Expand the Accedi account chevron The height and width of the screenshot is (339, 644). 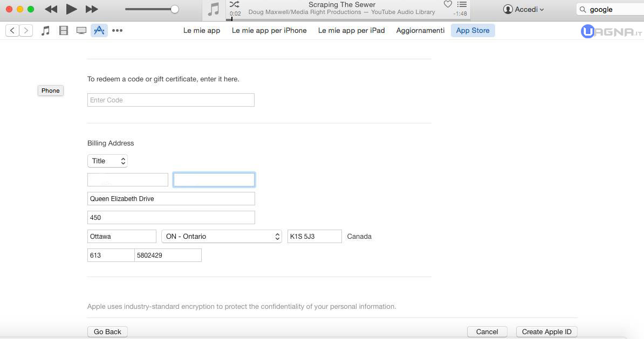(x=542, y=9)
